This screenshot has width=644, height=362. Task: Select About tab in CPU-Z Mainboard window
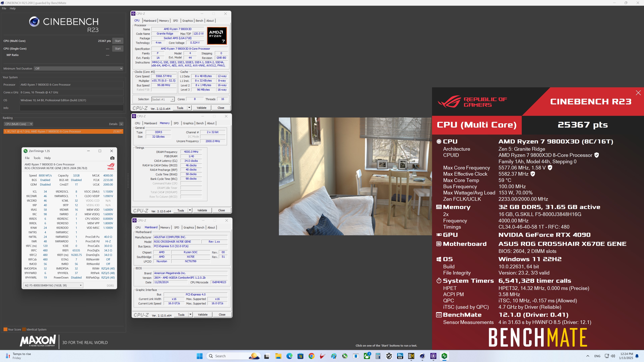click(211, 227)
